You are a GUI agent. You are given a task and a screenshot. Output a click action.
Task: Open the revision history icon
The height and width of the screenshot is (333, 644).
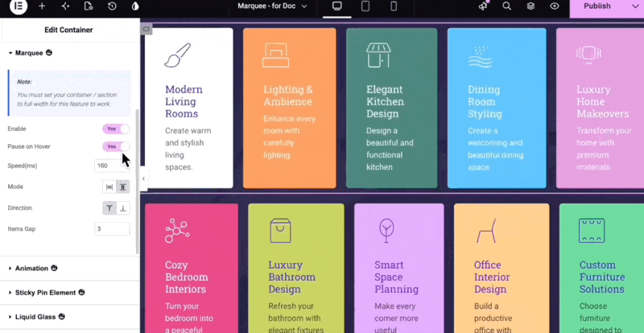tap(112, 6)
